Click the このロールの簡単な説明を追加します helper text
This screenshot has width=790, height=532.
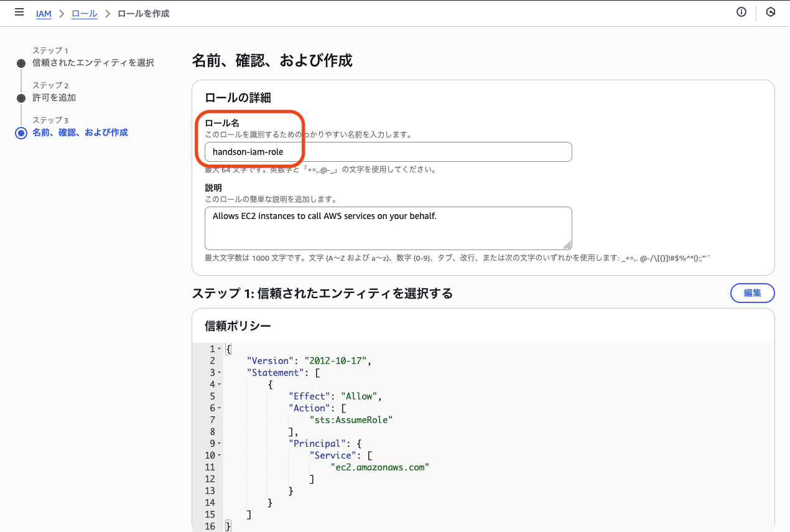[271, 199]
